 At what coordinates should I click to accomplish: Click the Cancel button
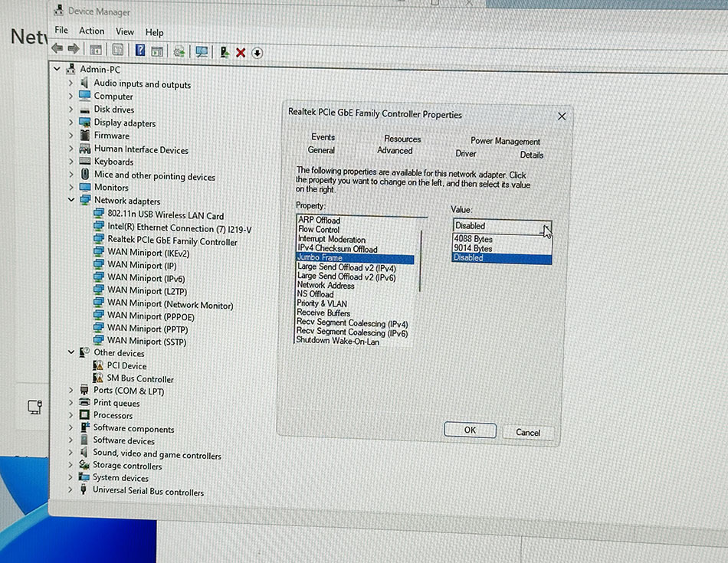(528, 433)
